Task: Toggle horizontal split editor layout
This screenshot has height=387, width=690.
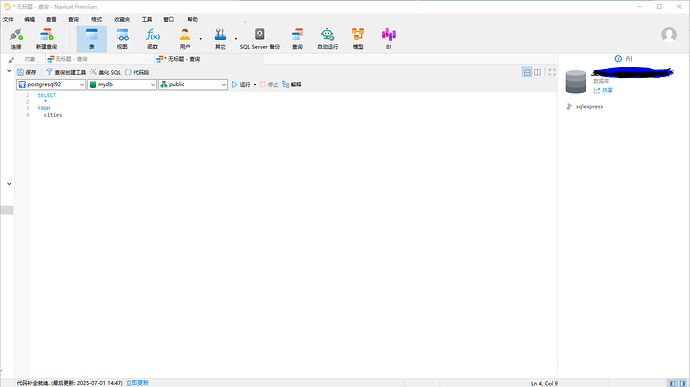Action: click(527, 72)
